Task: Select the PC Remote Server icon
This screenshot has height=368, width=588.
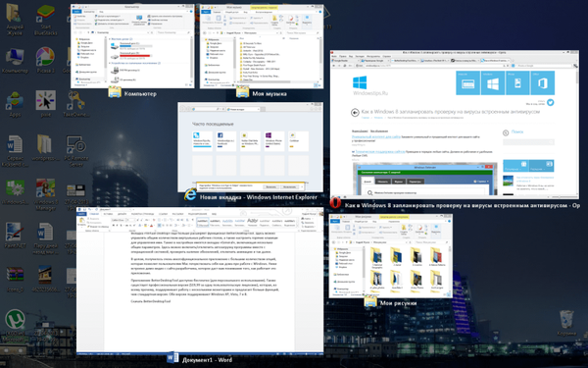Action: pyautogui.click(x=75, y=151)
